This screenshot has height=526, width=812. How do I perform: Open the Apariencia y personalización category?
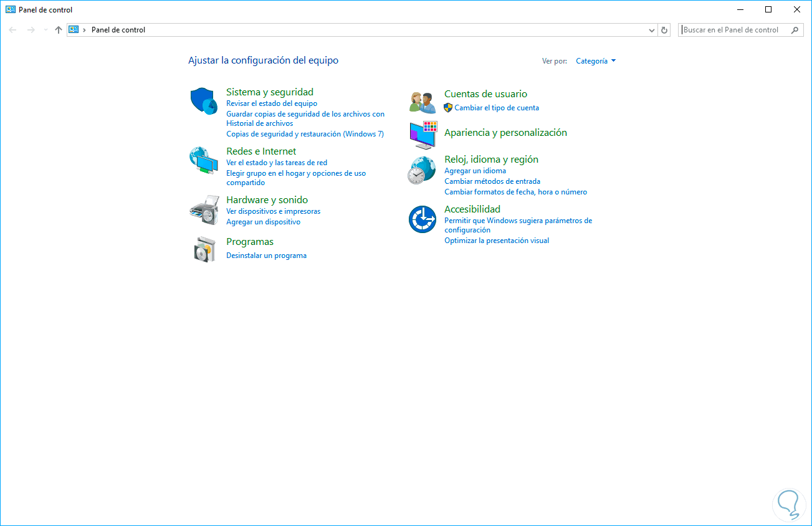pyautogui.click(x=506, y=133)
